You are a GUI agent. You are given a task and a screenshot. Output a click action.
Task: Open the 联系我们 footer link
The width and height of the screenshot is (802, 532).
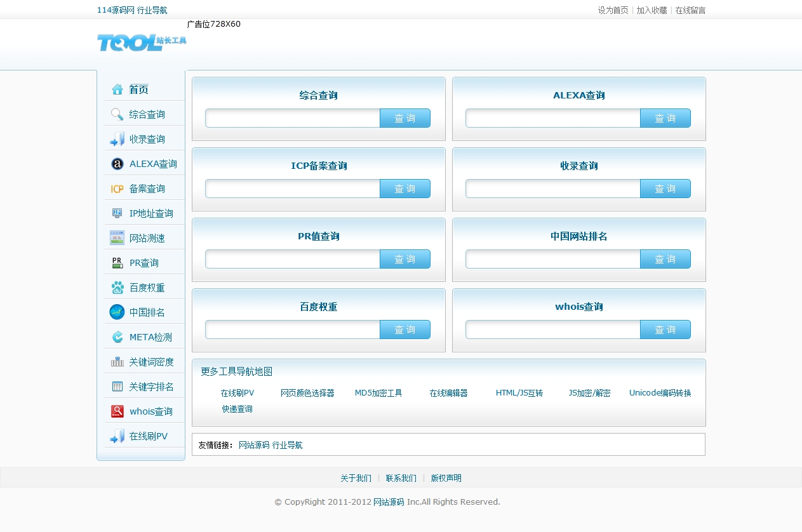pyautogui.click(x=401, y=478)
